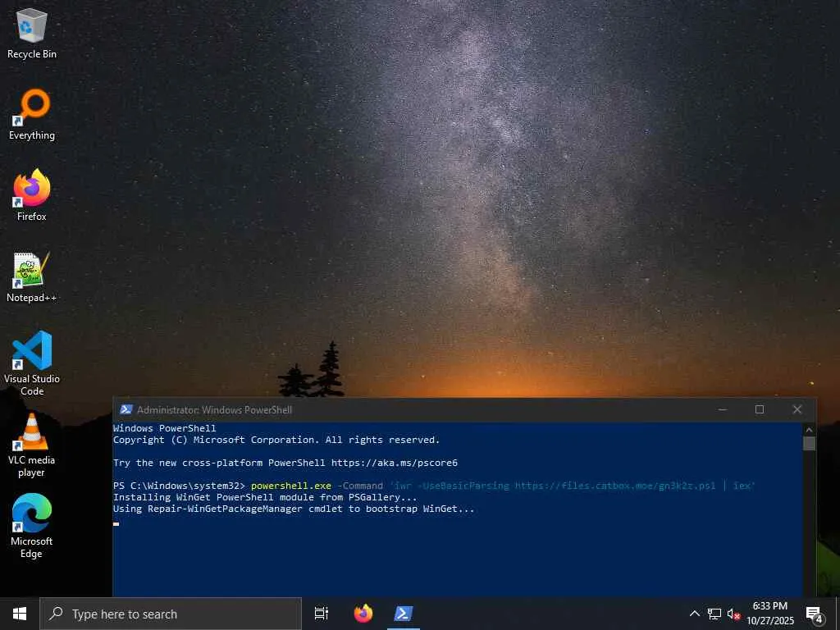Click the PowerShell vertical scrollbar thumb
Image resolution: width=840 pixels, height=630 pixels.
pyautogui.click(x=809, y=444)
